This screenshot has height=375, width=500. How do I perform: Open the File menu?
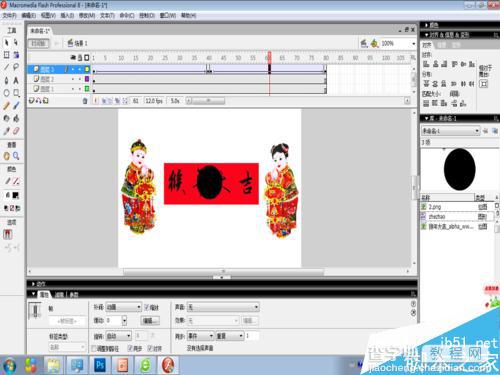coord(9,16)
